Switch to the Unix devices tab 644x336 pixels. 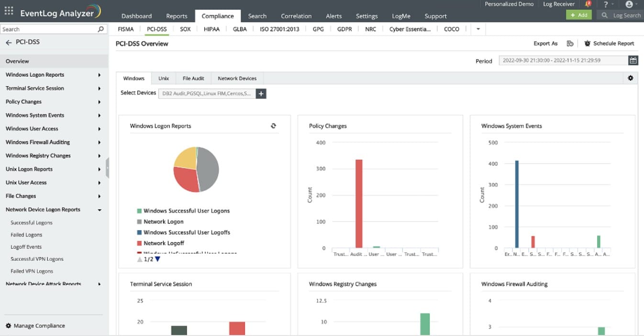pos(164,78)
